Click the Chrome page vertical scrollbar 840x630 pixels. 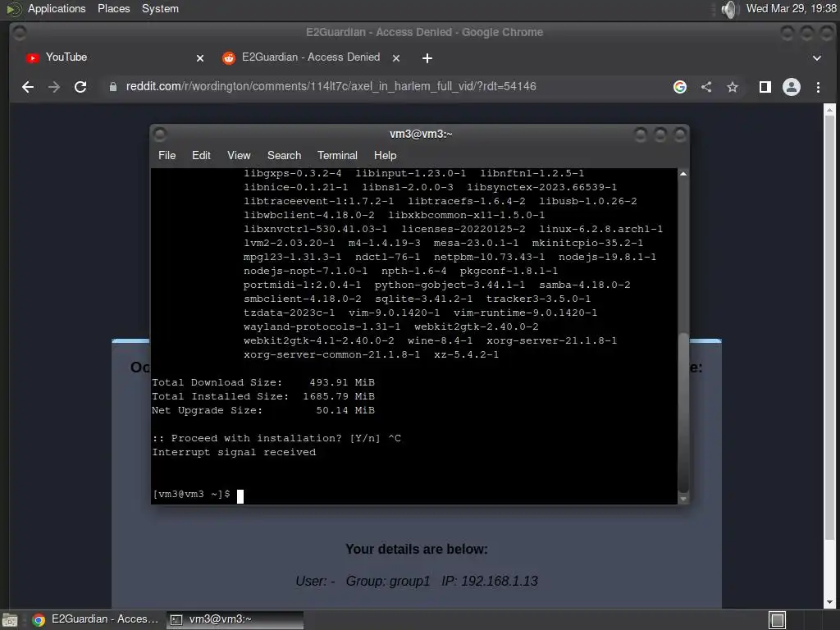829,326
